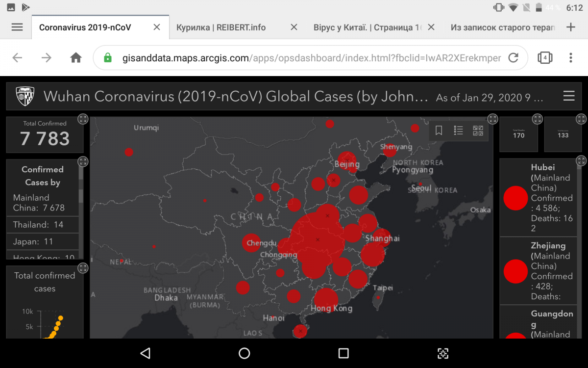This screenshot has width=588, height=368.
Task: Click the Chongqing map label
Action: 278,255
